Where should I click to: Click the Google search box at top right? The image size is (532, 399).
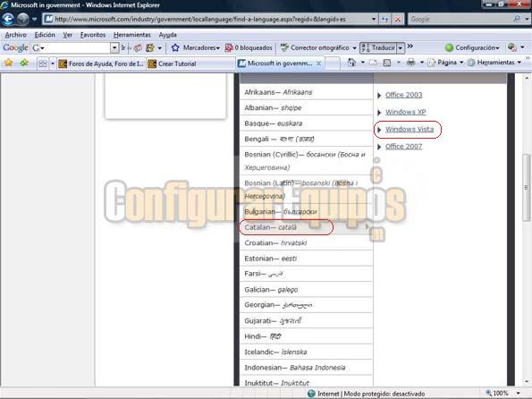[460, 20]
